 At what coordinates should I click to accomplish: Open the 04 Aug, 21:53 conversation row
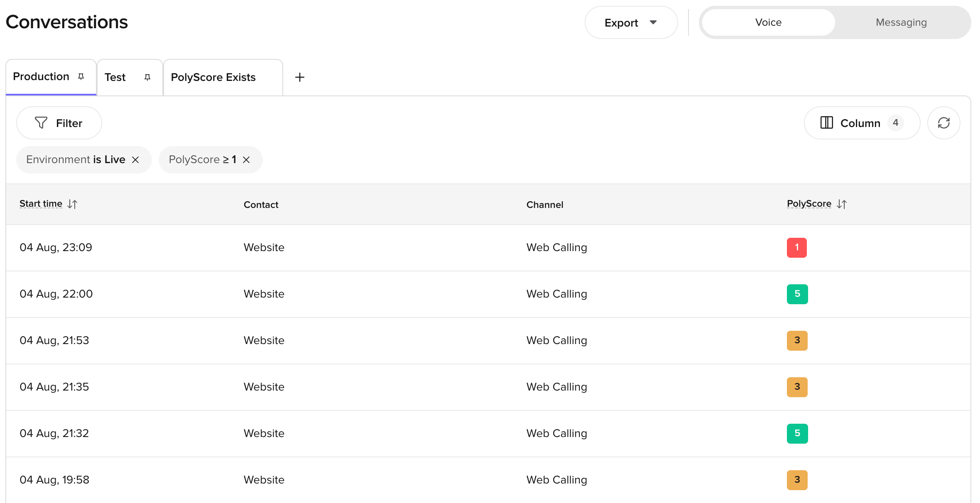[488, 341]
